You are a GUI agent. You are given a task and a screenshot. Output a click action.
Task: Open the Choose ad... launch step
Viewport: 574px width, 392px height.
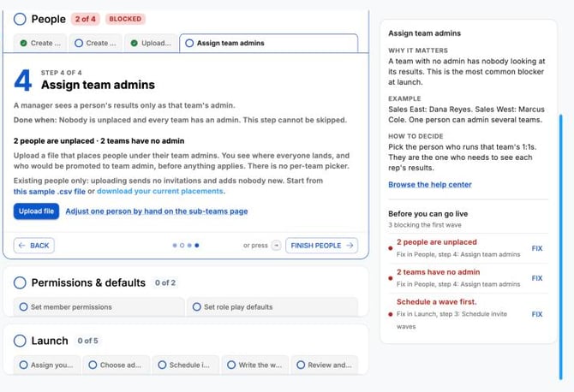(117, 365)
